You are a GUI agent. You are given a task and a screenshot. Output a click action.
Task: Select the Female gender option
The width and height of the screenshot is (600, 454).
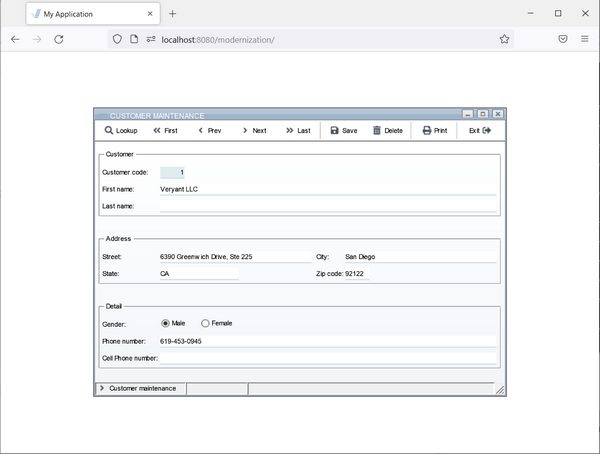(206, 323)
